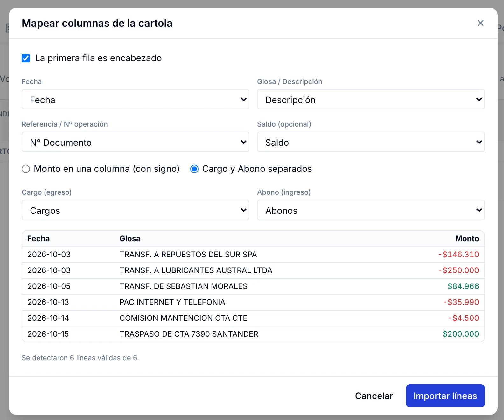Click the Mapear columnas de la cartola title
This screenshot has height=420, width=504.
click(97, 23)
